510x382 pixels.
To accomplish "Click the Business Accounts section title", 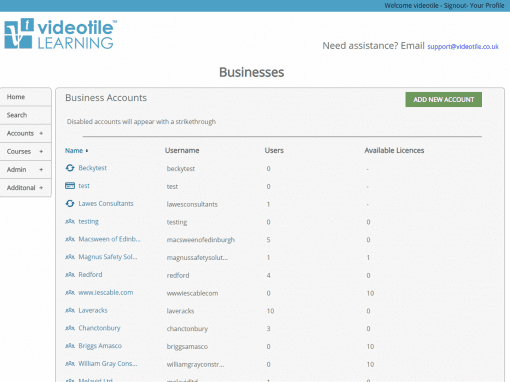I will tap(106, 98).
